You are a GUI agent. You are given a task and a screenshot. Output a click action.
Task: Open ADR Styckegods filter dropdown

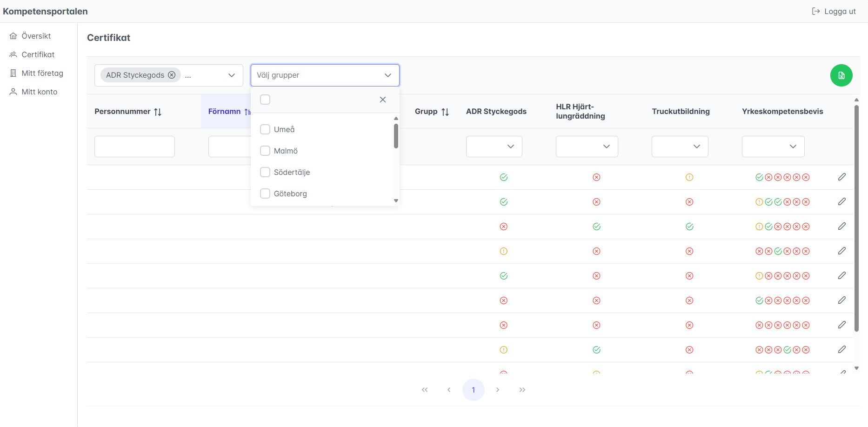click(x=494, y=147)
